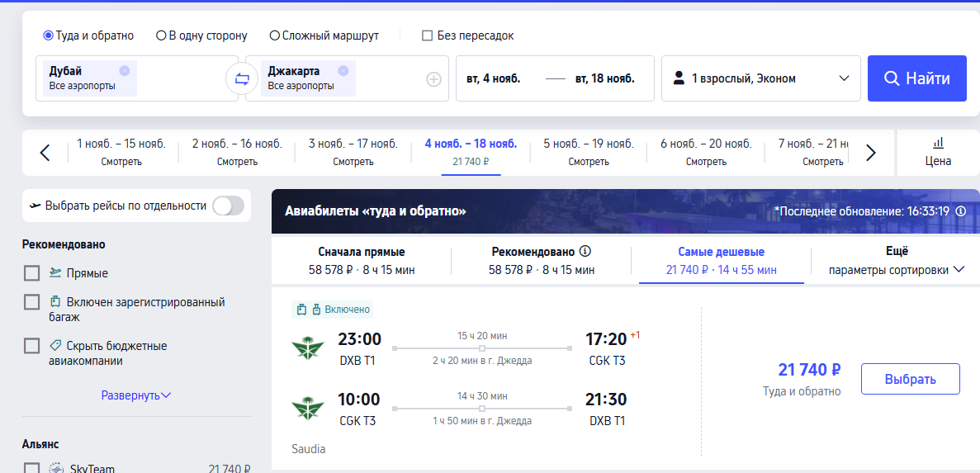The height and width of the screenshot is (473, 980).
Task: Open last update info icon
Action: pos(961,211)
